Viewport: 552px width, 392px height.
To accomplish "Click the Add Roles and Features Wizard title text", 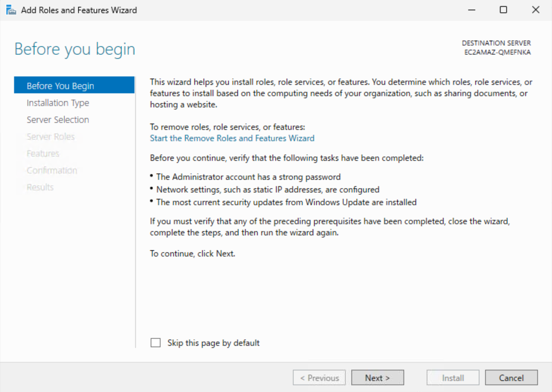I will click(79, 10).
